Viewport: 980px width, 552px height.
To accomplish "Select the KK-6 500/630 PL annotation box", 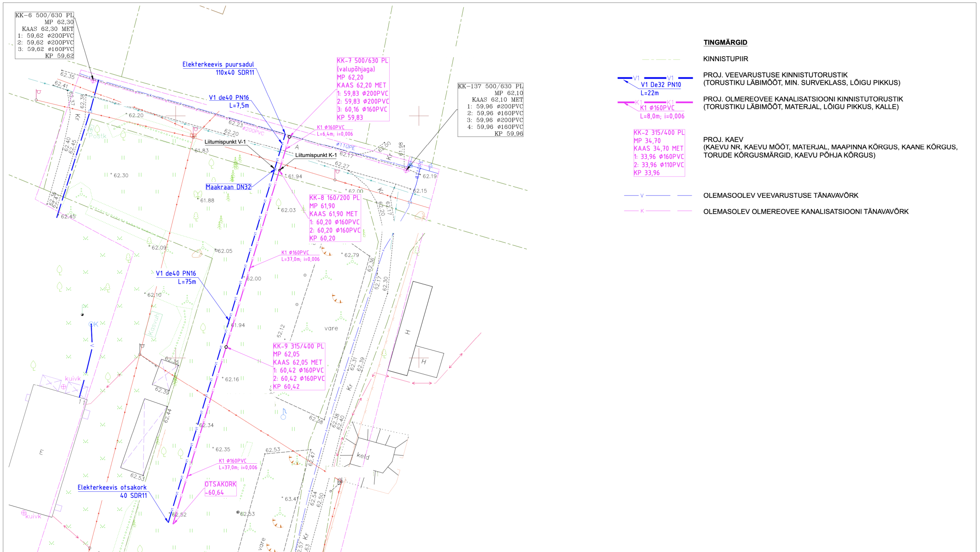I will [45, 35].
